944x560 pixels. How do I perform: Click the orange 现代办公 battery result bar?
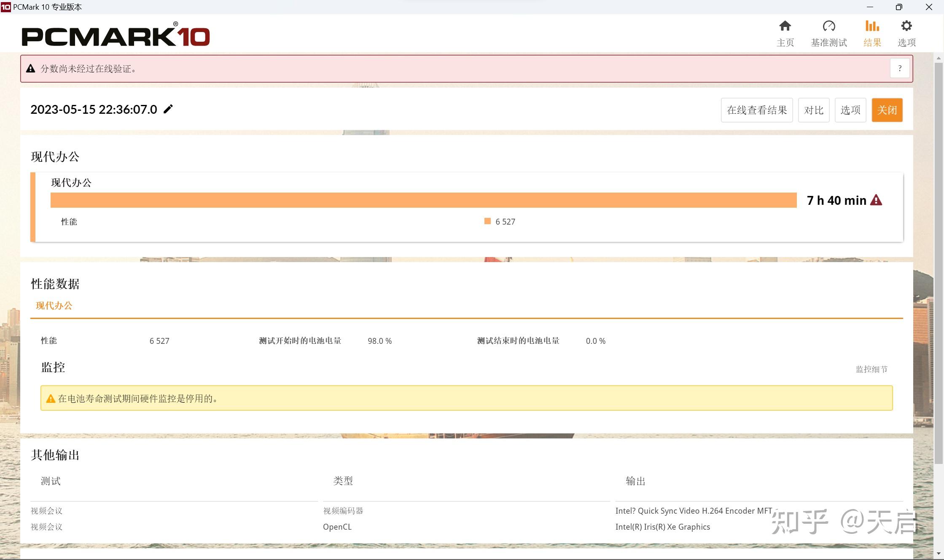point(423,200)
